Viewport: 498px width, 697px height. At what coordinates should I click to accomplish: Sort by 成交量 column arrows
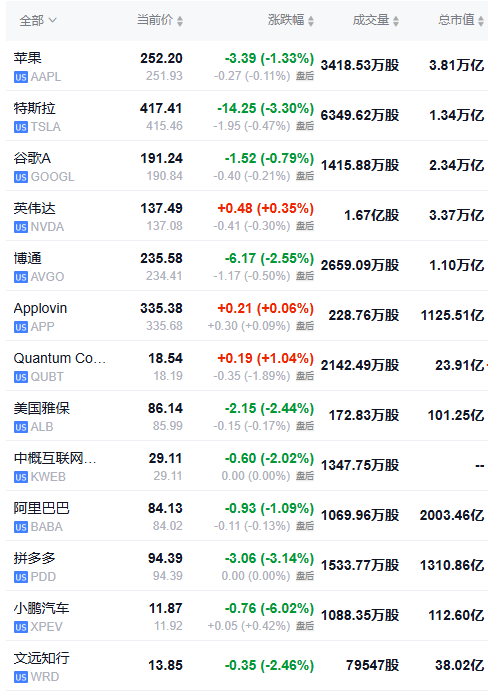pyautogui.click(x=396, y=21)
